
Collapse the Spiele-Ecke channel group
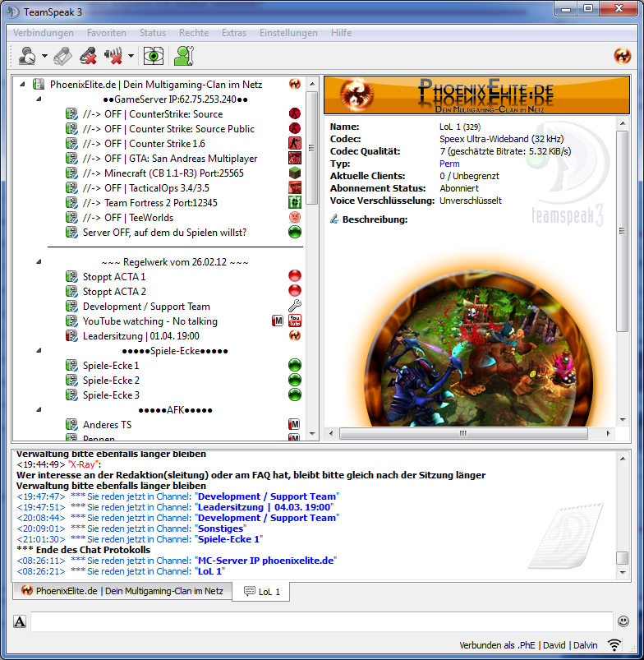(x=39, y=351)
